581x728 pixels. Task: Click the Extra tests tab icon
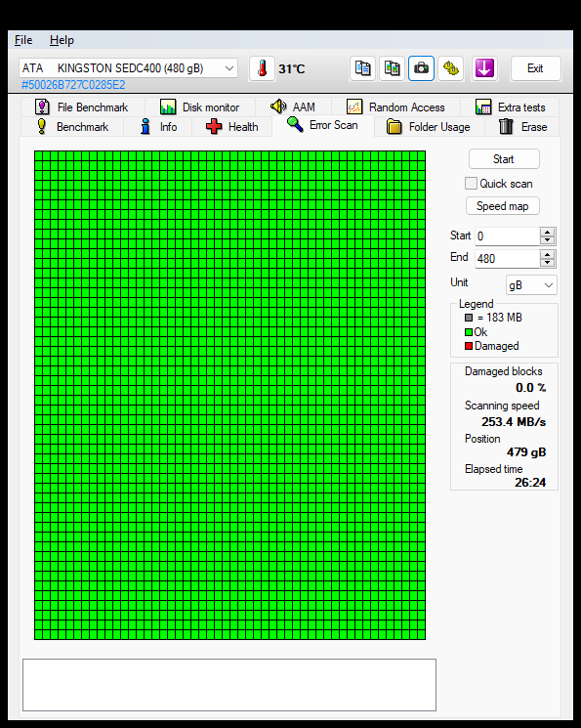[483, 107]
